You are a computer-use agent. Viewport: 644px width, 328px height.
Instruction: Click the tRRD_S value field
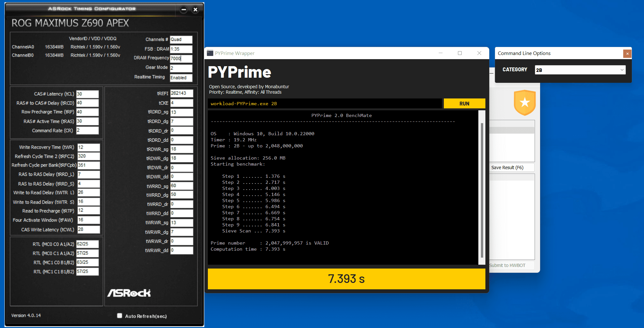(x=89, y=184)
